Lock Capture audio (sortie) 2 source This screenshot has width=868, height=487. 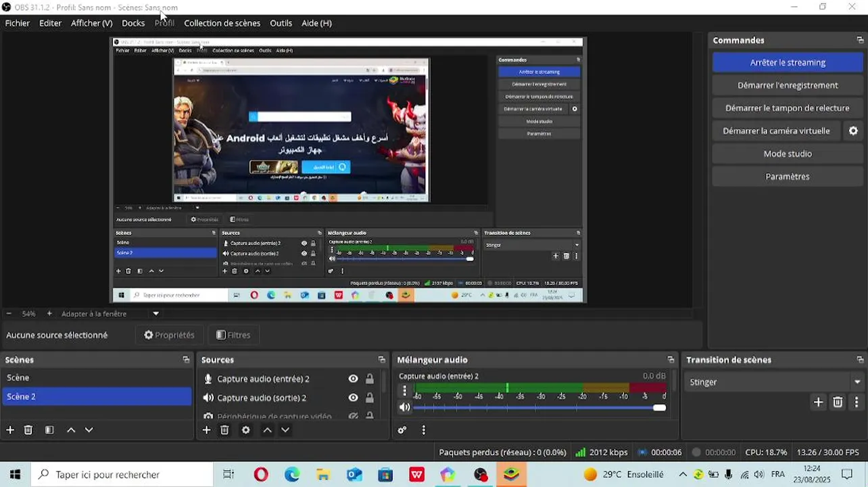pyautogui.click(x=369, y=398)
